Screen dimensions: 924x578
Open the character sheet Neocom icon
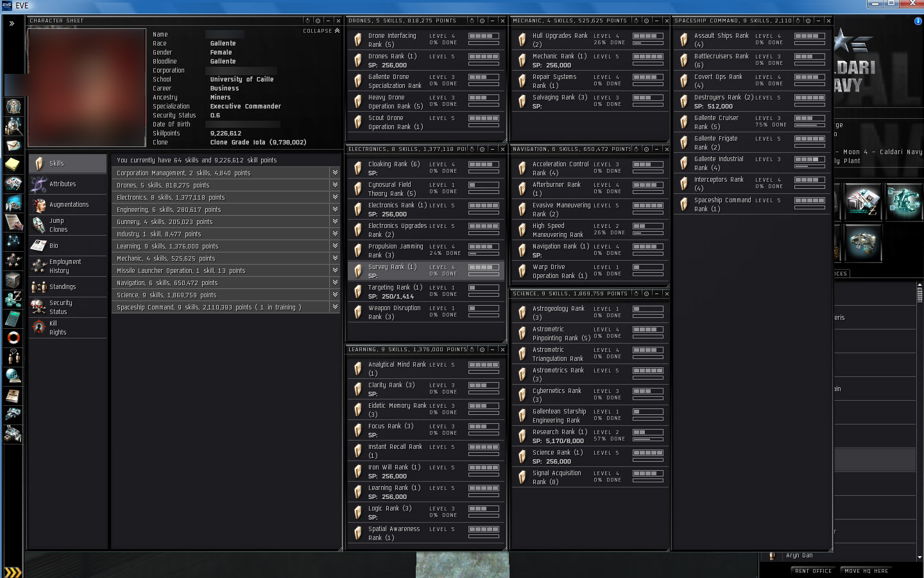tap(13, 106)
